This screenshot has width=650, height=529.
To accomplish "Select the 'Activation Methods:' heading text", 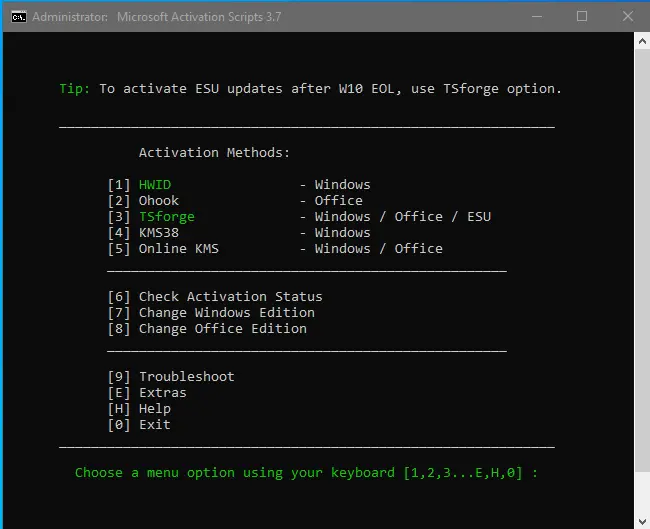I will click(214, 153).
